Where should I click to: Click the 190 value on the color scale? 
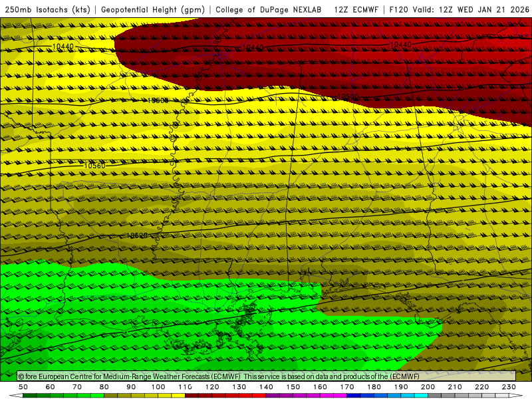pyautogui.click(x=401, y=387)
